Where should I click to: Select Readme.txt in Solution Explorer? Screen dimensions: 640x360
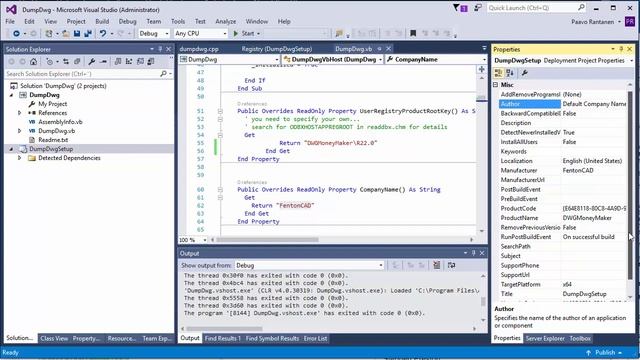[53, 140]
